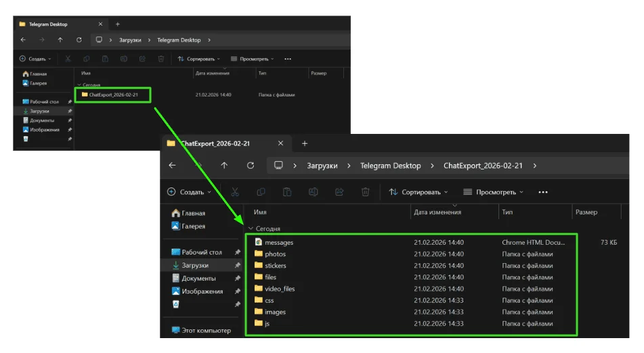The image size is (644, 353).
Task: Click the back arrow in ChatExport window
Action: (x=173, y=166)
